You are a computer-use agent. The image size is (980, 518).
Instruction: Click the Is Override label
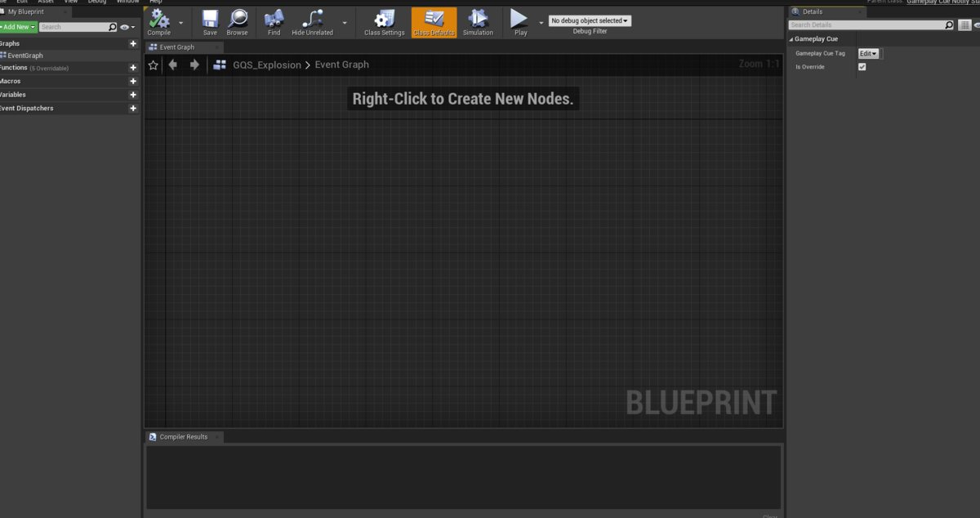810,67
